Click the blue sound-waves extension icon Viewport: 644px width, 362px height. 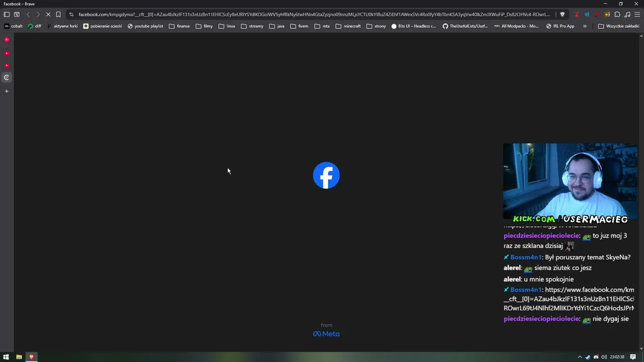coord(587,15)
